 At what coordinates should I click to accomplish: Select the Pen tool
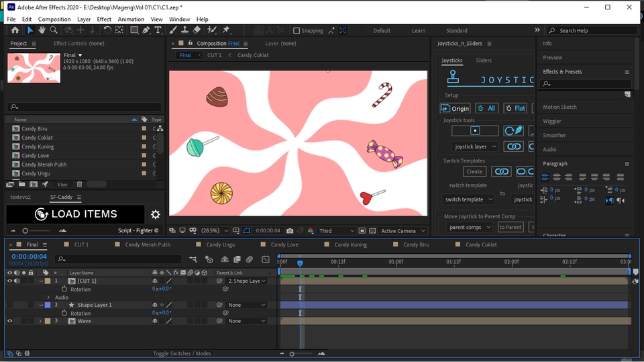[x=146, y=30]
